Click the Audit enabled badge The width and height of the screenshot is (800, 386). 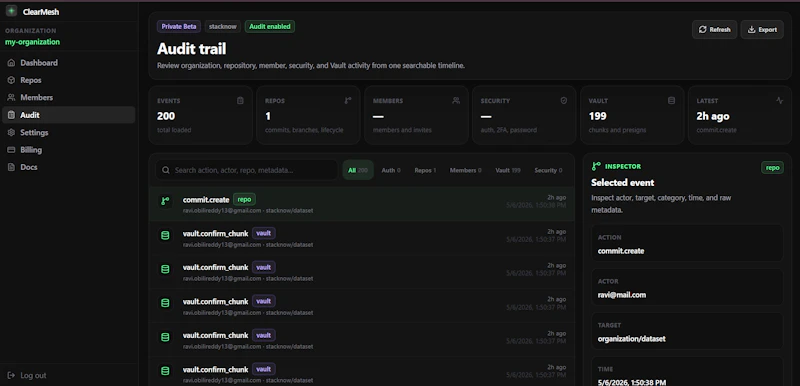pos(270,27)
